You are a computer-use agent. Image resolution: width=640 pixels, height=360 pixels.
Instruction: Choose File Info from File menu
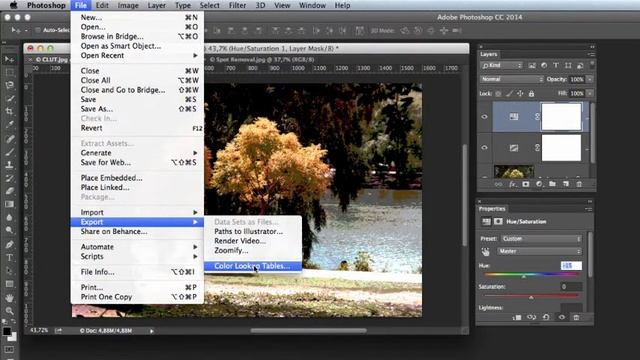tap(137, 272)
